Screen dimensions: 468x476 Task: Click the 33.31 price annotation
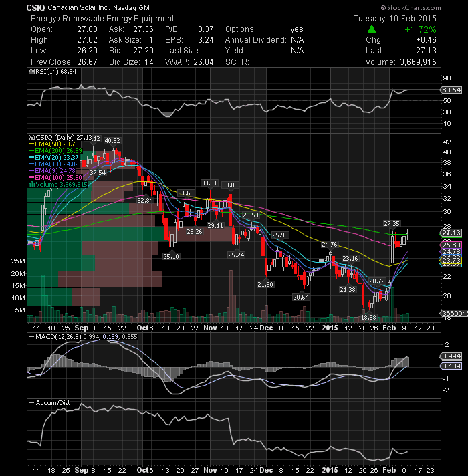pyautogui.click(x=209, y=183)
